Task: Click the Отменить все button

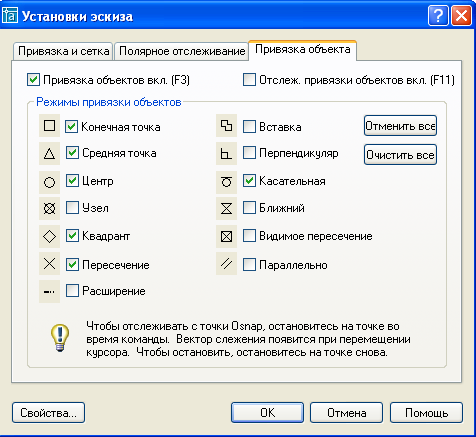Action: pos(400,126)
